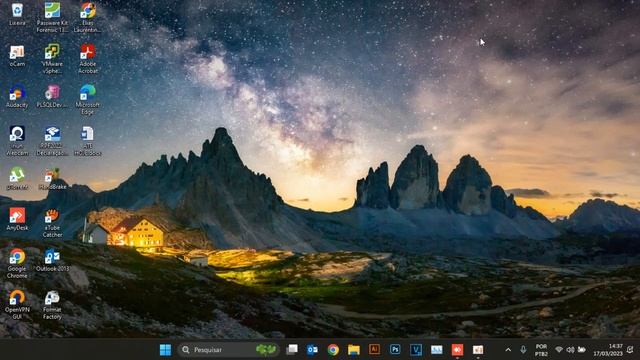This screenshot has height=360, width=640.
Task: Click the microphone icon in system tray
Action: pos(523,350)
